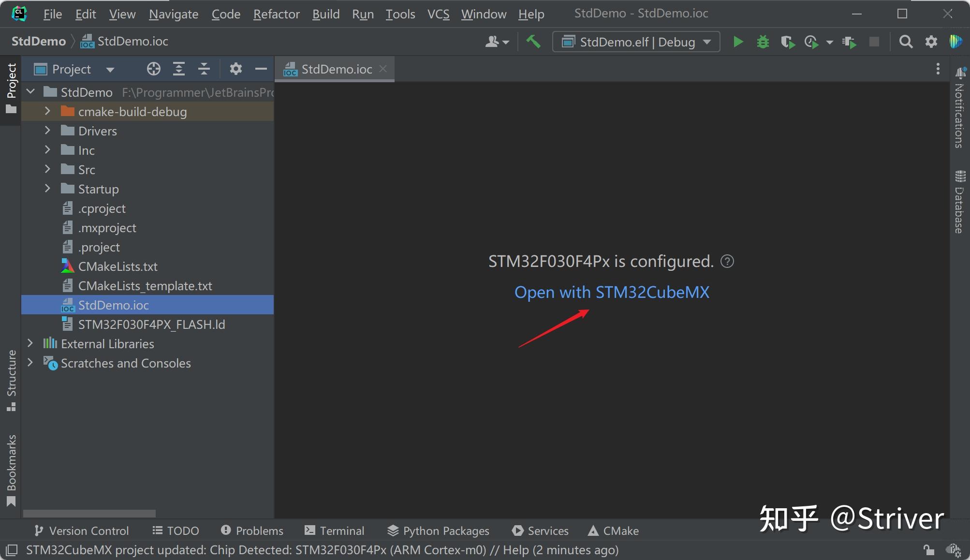
Task: Open IDE settings gear in toolbar
Action: [x=931, y=42]
